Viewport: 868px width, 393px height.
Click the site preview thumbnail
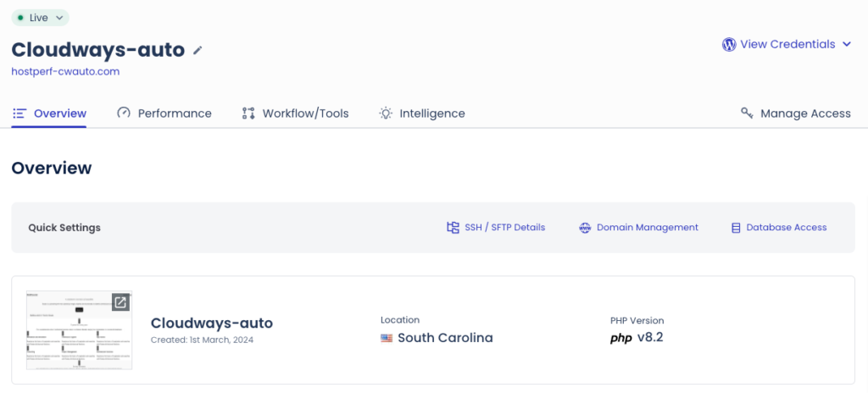coord(79,329)
